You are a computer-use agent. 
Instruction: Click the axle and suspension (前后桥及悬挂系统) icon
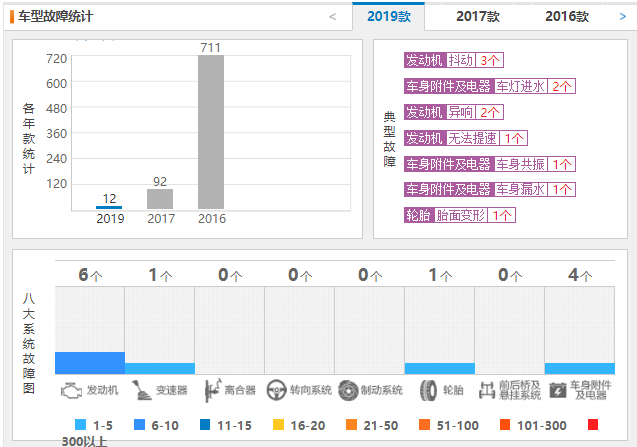pos(487,390)
